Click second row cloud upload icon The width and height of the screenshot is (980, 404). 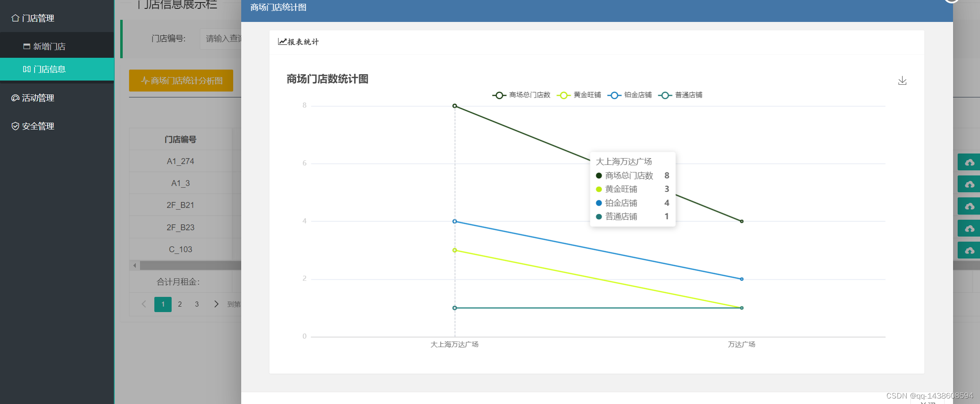(969, 184)
